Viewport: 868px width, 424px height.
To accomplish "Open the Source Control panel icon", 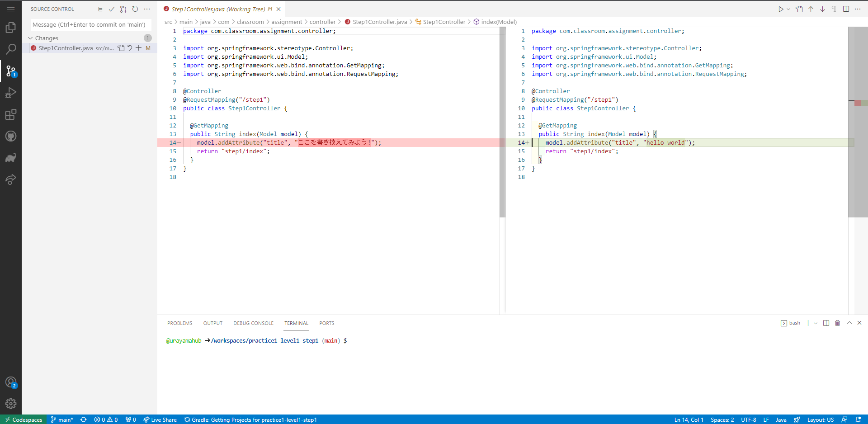I will tap(11, 71).
